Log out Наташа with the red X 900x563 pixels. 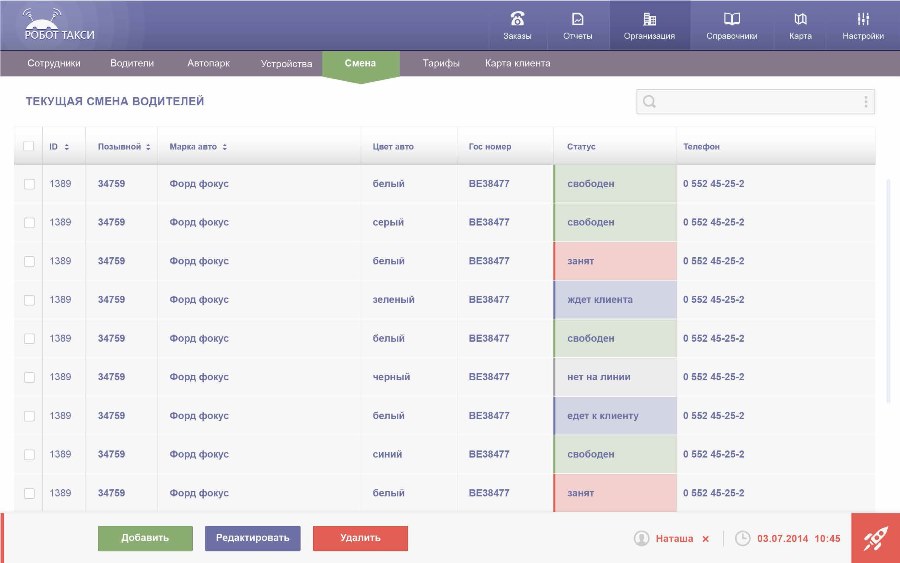coord(705,539)
